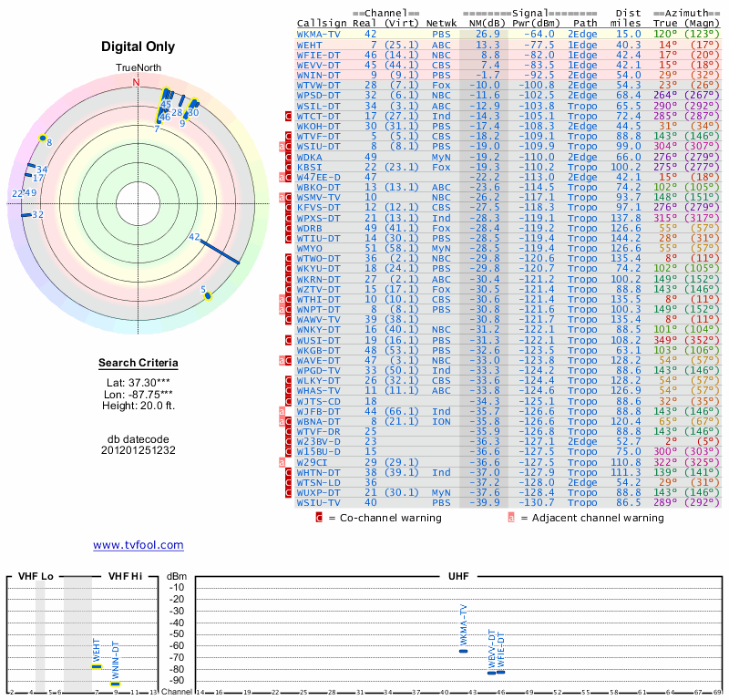Click the red co-channel legend icon
729x700 pixels.
pyautogui.click(x=319, y=518)
